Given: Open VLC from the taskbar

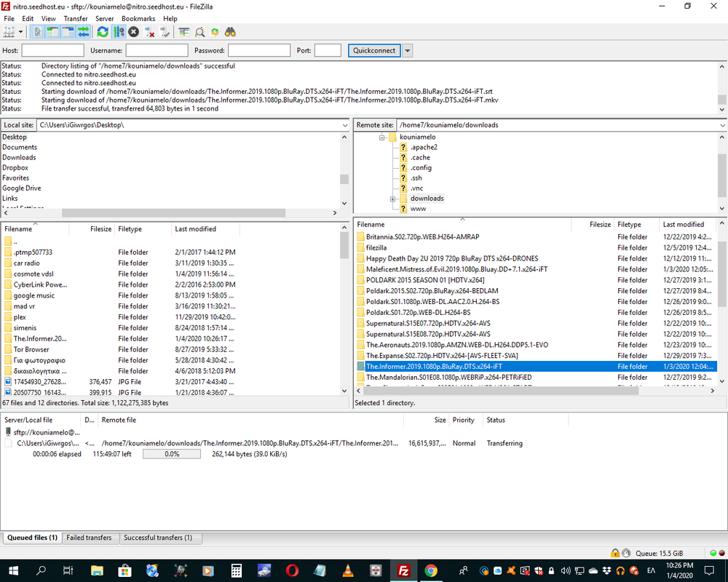Looking at the screenshot, I should point(348,570).
